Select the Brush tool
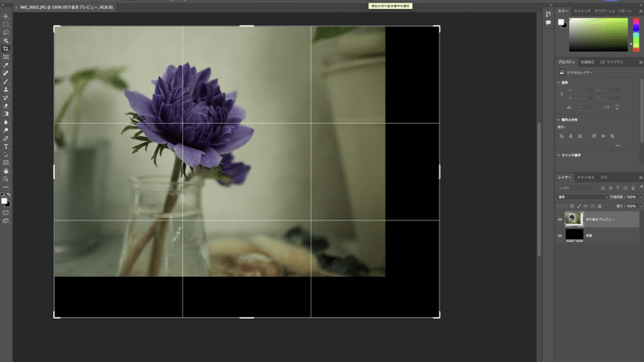 click(x=6, y=81)
